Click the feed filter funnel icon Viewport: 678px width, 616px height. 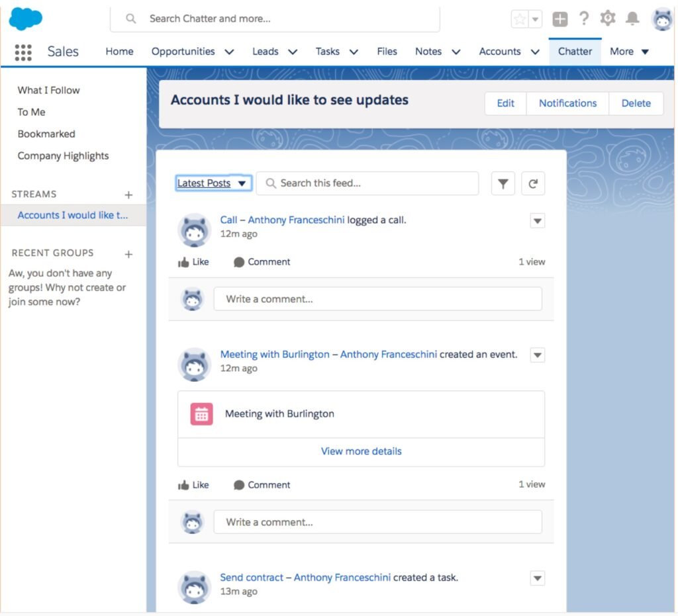coord(503,183)
